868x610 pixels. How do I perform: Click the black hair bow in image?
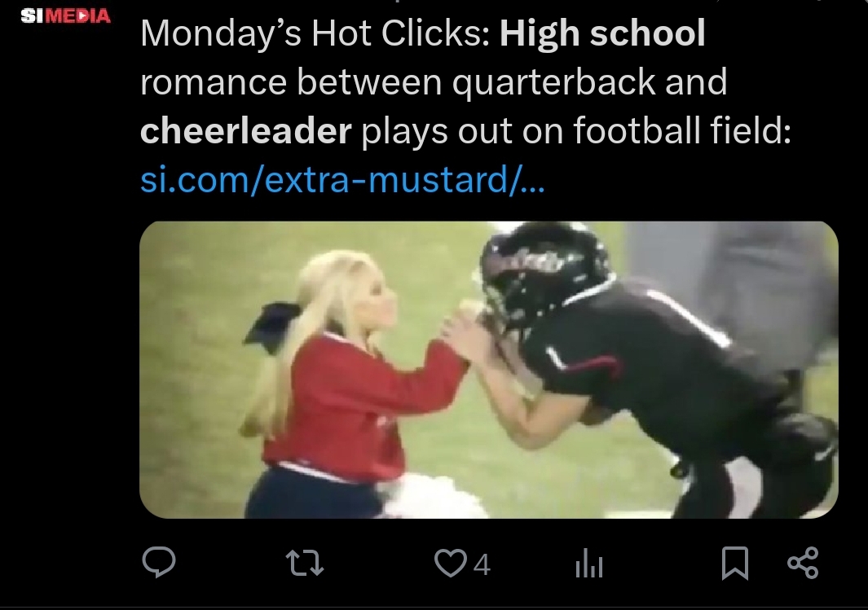point(272,327)
